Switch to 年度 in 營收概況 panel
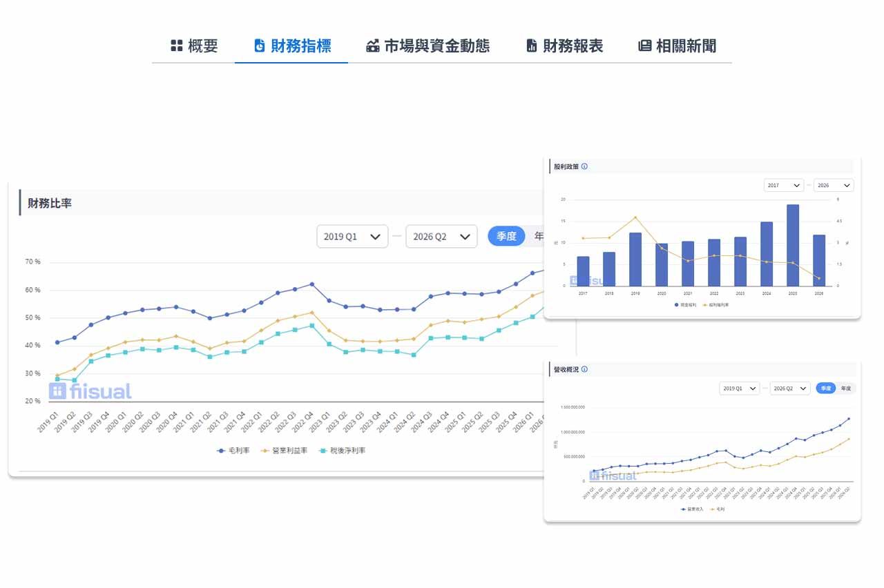Screen dimensions: 884x588 pos(846,389)
